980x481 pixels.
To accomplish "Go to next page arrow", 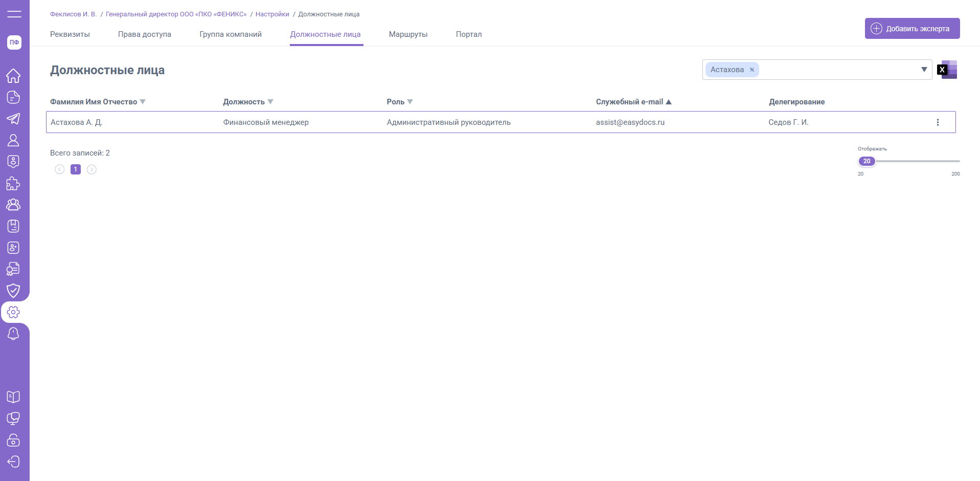I will [92, 169].
